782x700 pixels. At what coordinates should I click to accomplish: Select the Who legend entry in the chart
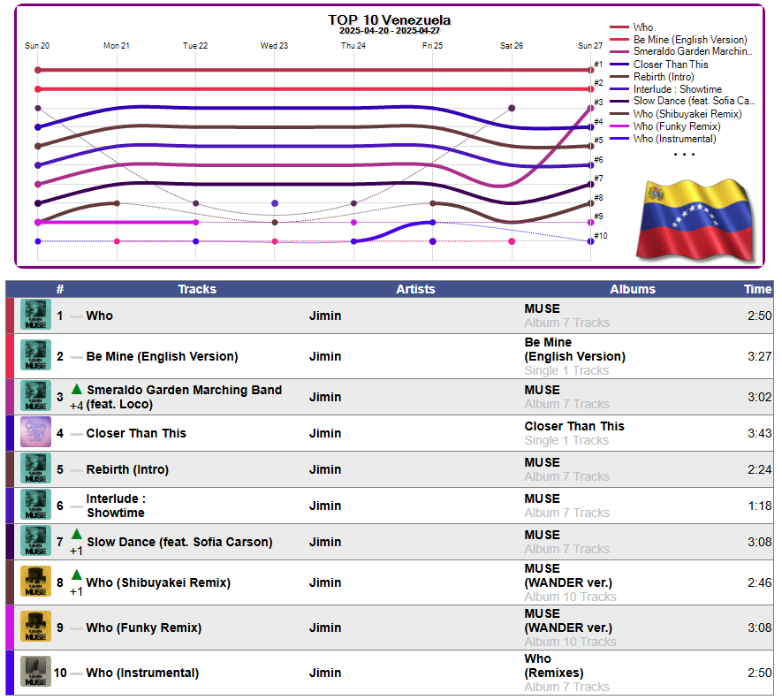[632, 27]
